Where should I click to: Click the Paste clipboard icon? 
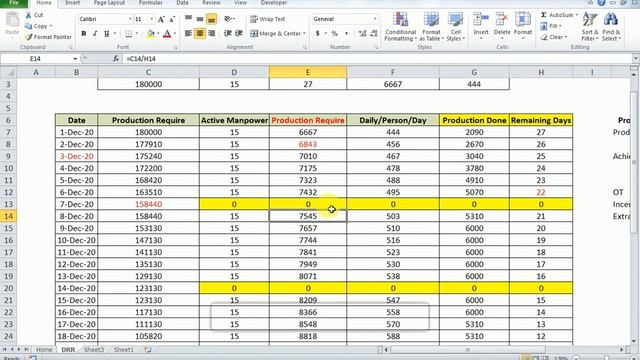click(12, 20)
